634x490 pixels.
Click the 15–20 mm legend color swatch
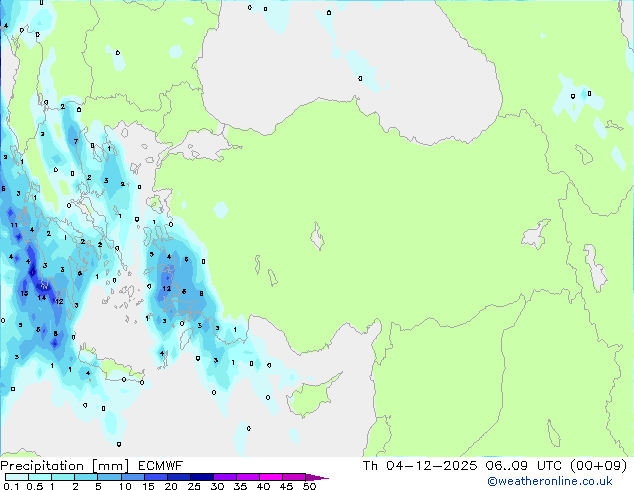pos(156,477)
